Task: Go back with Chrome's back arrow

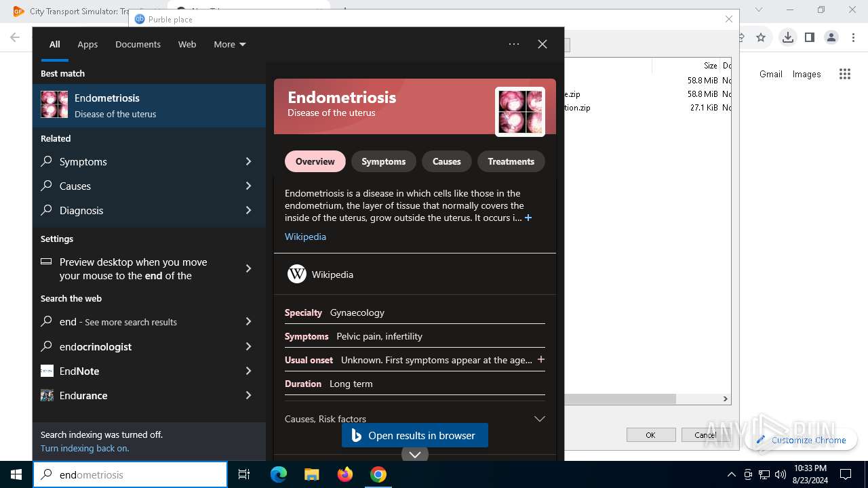Action: [x=15, y=37]
